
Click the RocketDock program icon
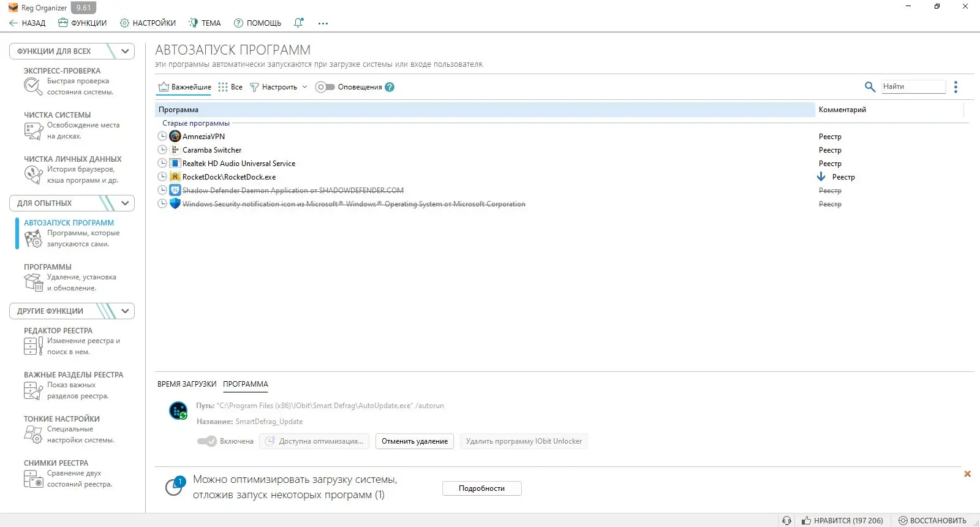(175, 176)
